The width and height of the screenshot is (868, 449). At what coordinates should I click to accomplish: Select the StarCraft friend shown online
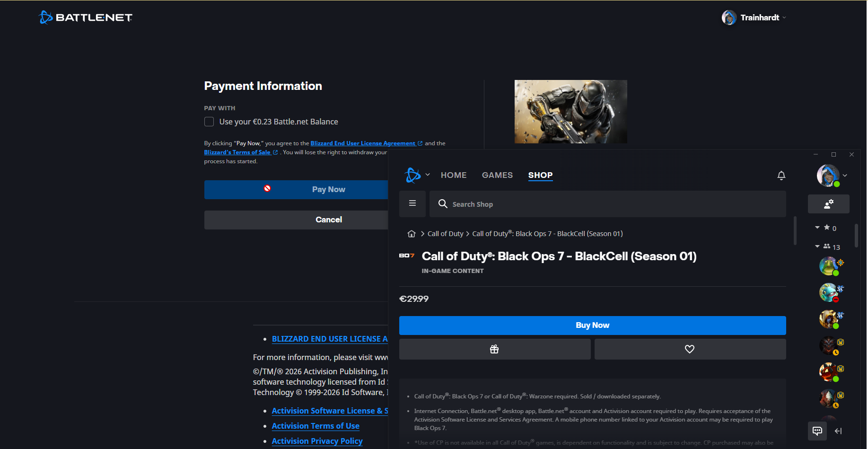[829, 319]
